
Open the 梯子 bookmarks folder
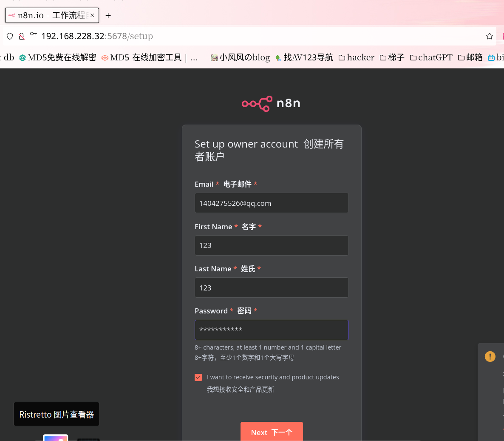coord(392,57)
